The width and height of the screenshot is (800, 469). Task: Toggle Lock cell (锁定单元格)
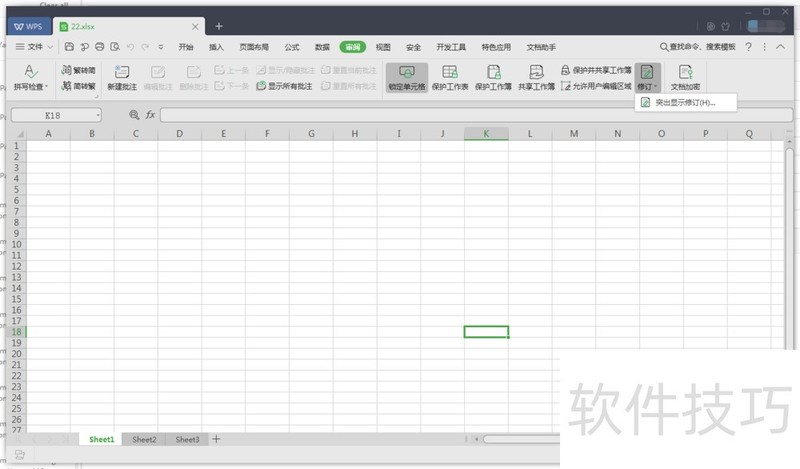407,78
